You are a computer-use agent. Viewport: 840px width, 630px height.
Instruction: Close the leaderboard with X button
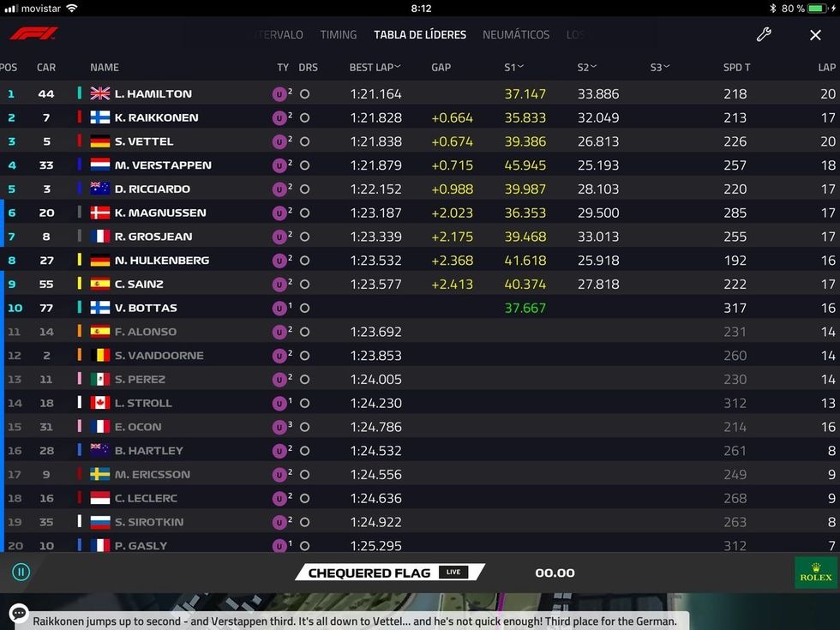coord(815,35)
